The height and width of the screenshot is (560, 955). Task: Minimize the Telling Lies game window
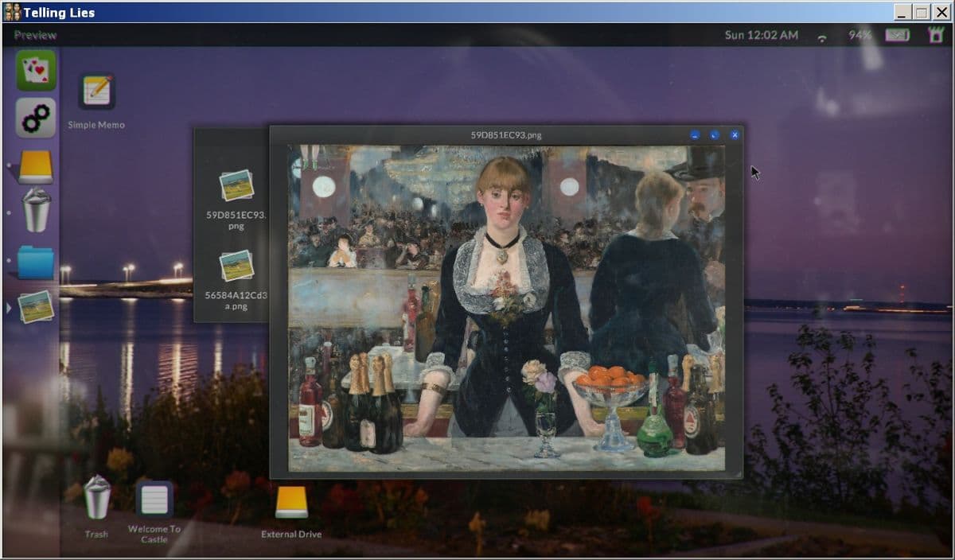(902, 12)
